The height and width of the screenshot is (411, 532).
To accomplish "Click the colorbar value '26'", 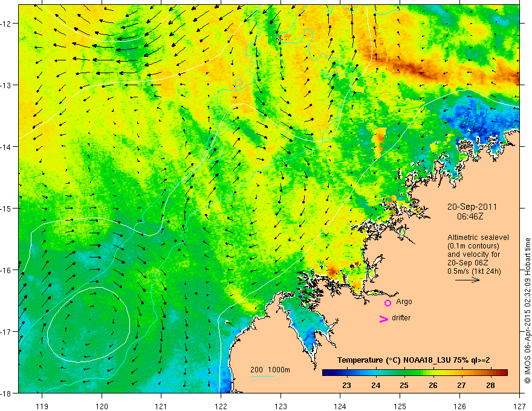I will pyautogui.click(x=433, y=385).
